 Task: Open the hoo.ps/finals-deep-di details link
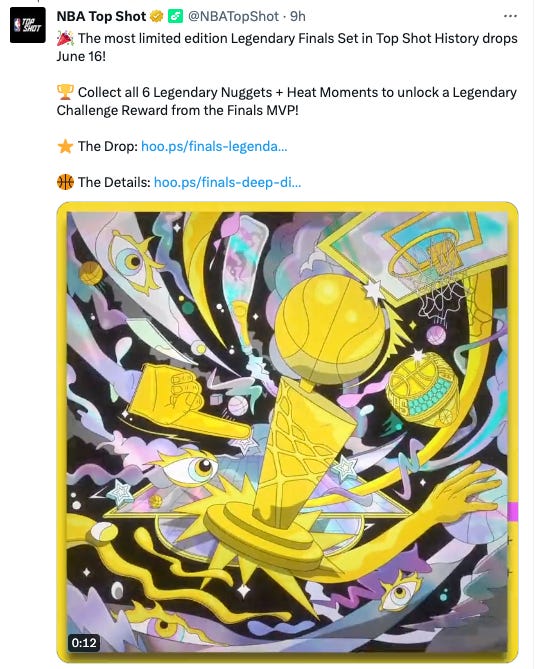click(x=227, y=182)
